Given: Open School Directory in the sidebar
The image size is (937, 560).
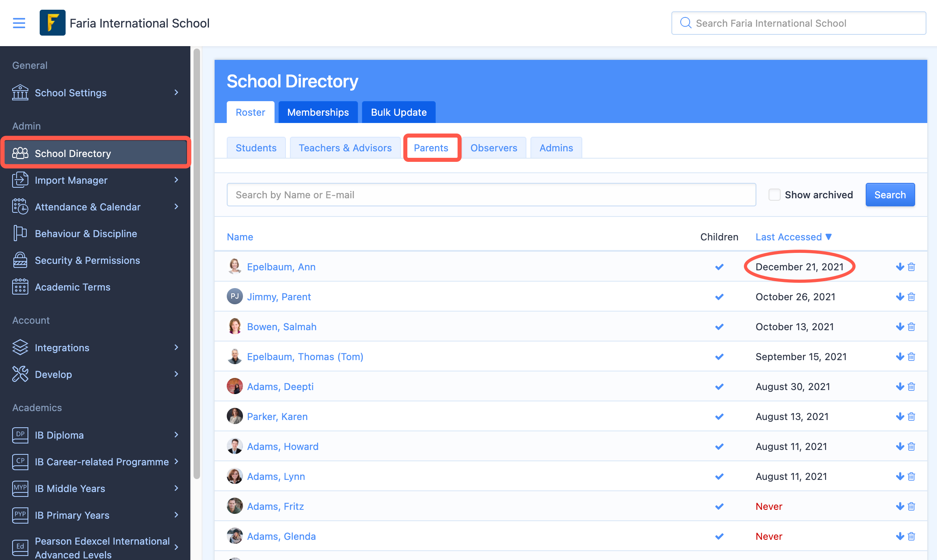Looking at the screenshot, I should 95,153.
